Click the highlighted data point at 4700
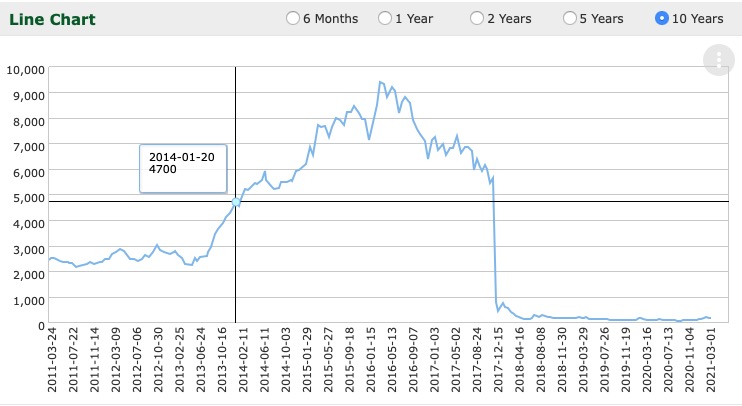 (236, 202)
